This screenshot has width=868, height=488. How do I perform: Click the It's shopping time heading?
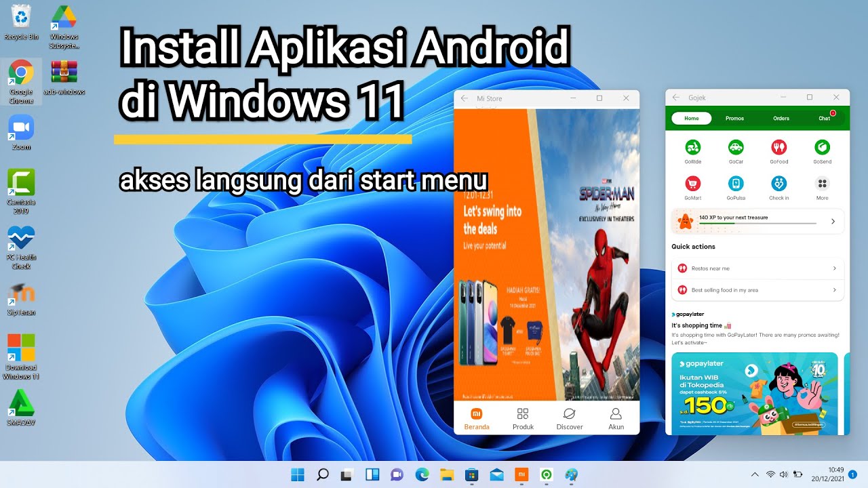click(x=701, y=325)
